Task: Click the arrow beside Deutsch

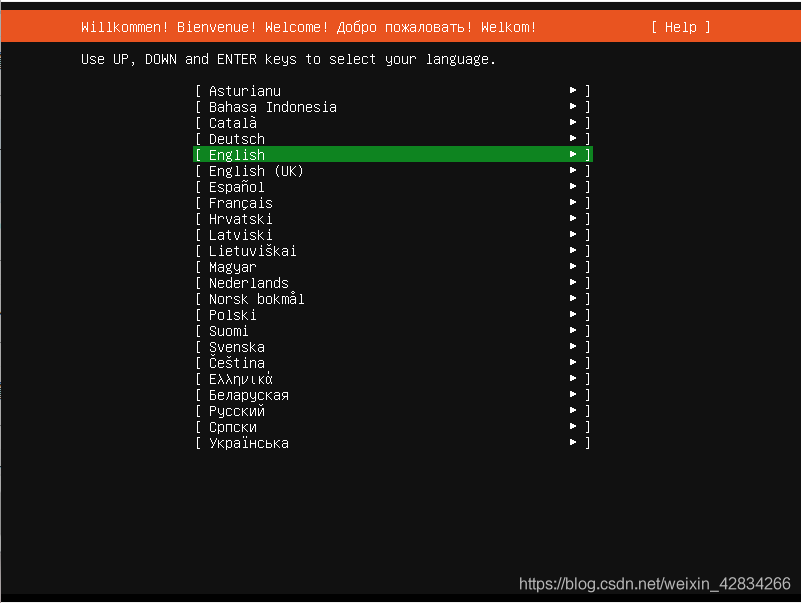Action: pos(573,138)
